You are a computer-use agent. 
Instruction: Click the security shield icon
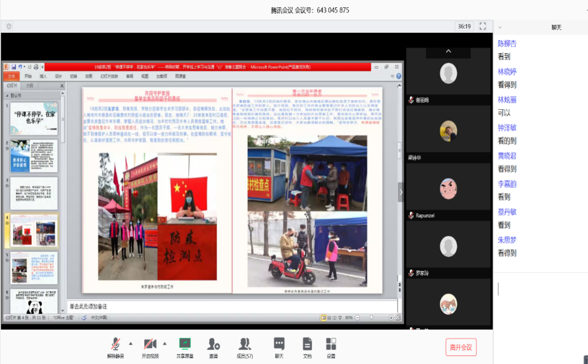click(x=9, y=26)
